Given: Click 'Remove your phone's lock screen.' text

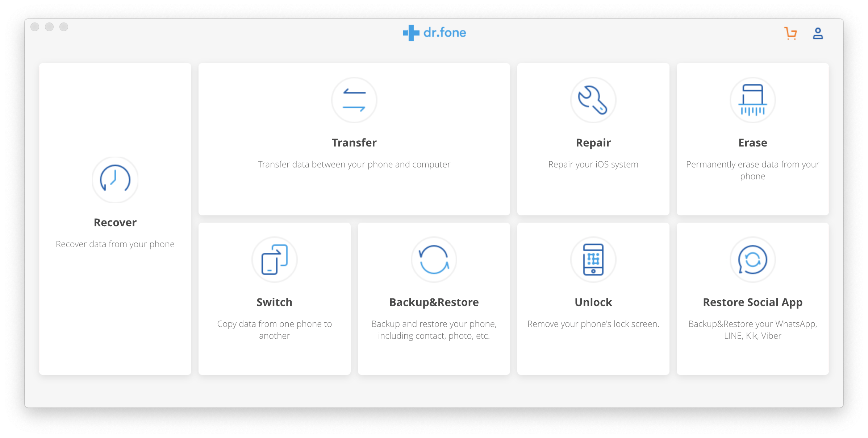Looking at the screenshot, I should [593, 324].
